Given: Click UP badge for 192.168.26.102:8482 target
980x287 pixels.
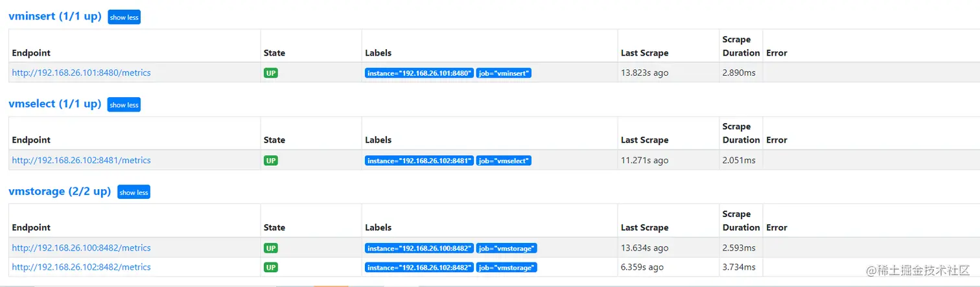Looking at the screenshot, I should point(271,267).
